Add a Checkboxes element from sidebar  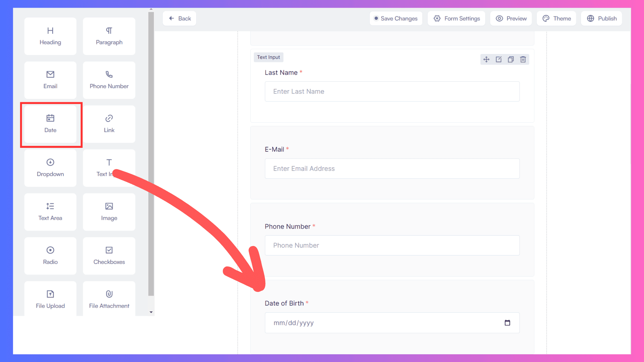[x=109, y=256]
